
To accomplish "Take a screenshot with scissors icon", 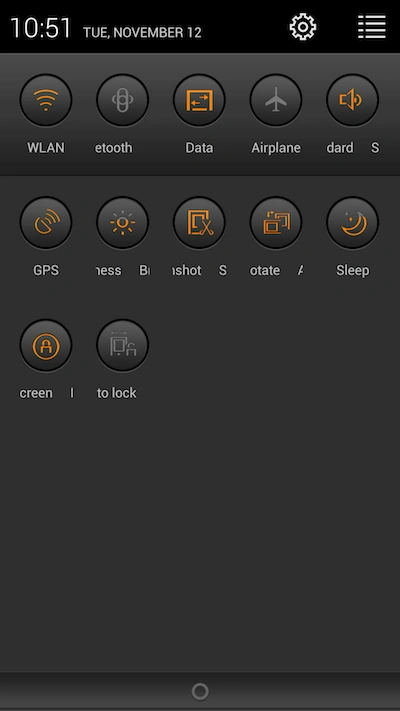I will coord(199,223).
